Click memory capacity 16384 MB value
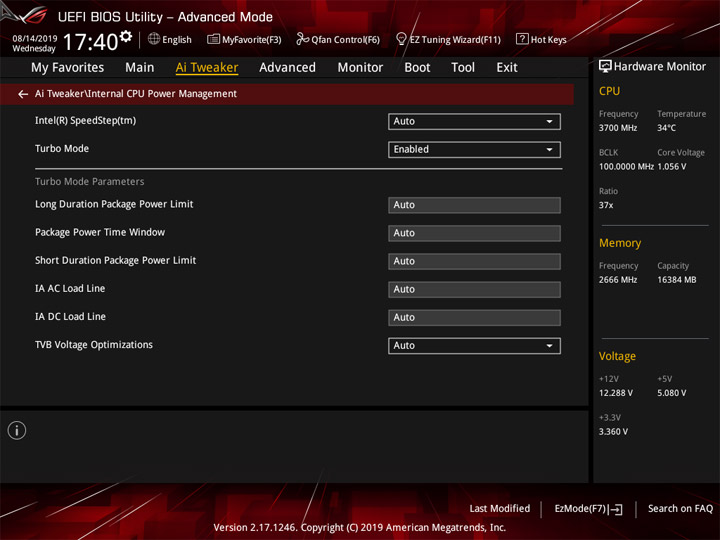This screenshot has height=540, width=720. (677, 280)
